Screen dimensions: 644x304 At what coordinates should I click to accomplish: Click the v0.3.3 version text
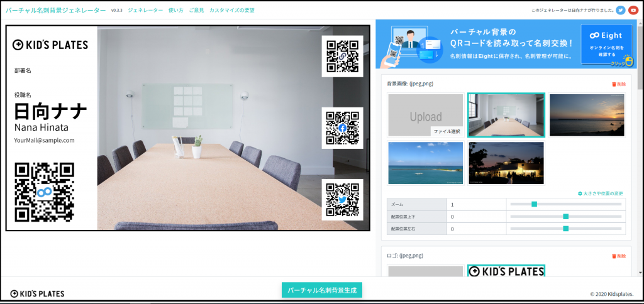point(116,11)
